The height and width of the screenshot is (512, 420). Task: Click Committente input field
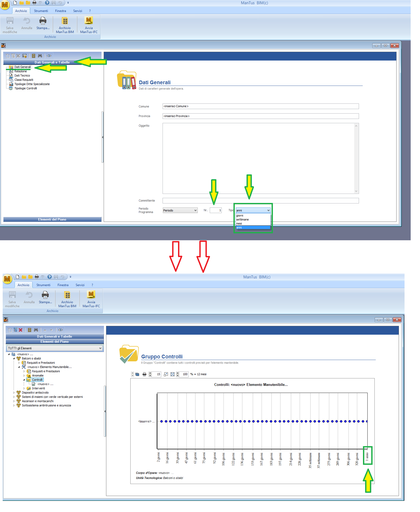261,201
